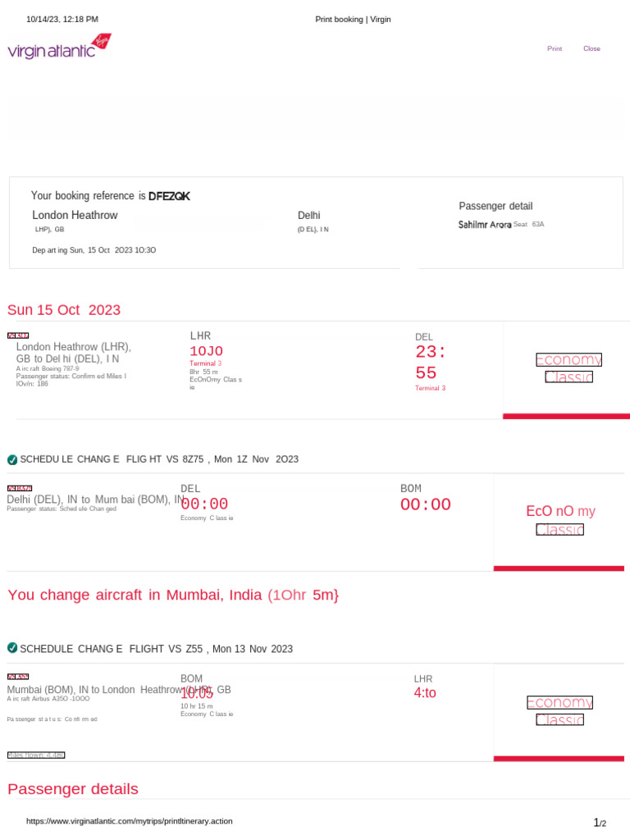Click the Virgin Atlantic logo
Image resolution: width=630 pixels, height=840 pixels.
coord(59,47)
